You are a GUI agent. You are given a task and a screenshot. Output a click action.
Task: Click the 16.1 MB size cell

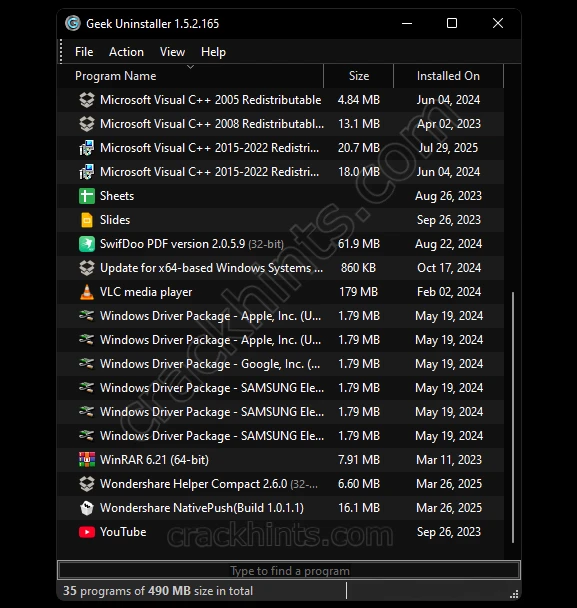coord(359,508)
